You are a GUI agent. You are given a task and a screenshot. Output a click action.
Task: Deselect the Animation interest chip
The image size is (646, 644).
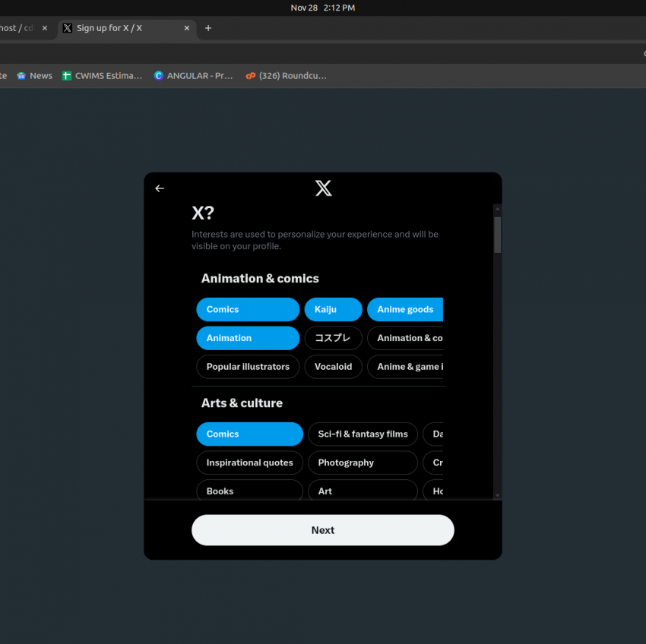tap(248, 338)
